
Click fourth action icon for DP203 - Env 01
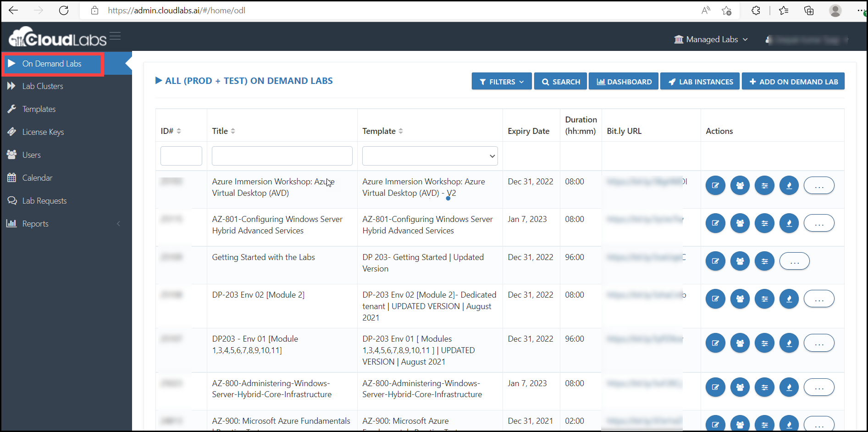click(x=789, y=343)
